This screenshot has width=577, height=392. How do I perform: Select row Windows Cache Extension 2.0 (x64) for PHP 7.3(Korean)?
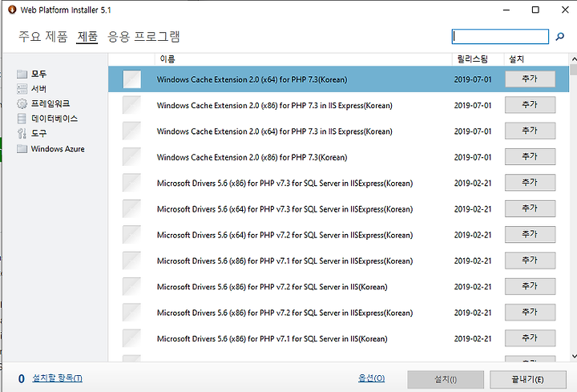(x=338, y=79)
